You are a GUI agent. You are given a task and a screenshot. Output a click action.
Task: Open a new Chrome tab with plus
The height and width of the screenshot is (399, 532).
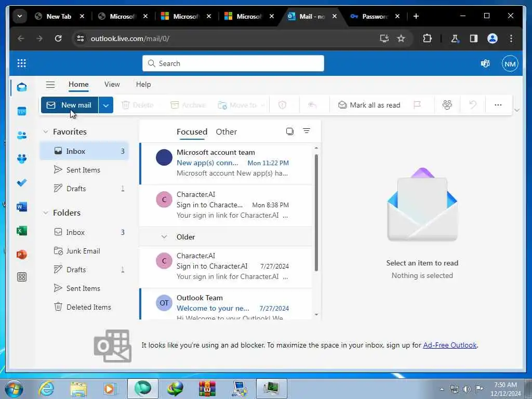click(416, 16)
